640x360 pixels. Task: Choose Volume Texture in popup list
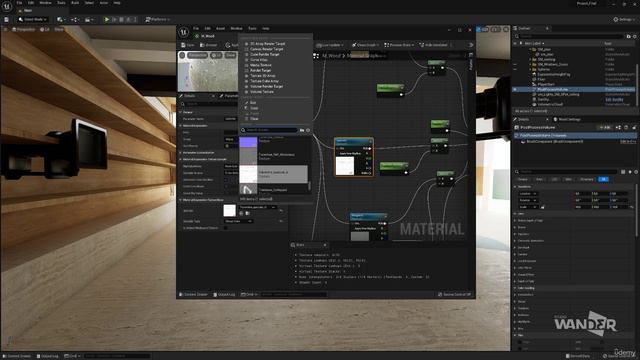coord(262,92)
